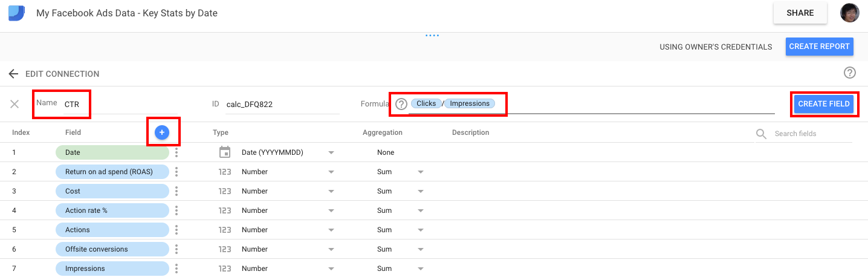Open more options for Impressions field
Viewport: 868px width, 277px height.
click(177, 269)
